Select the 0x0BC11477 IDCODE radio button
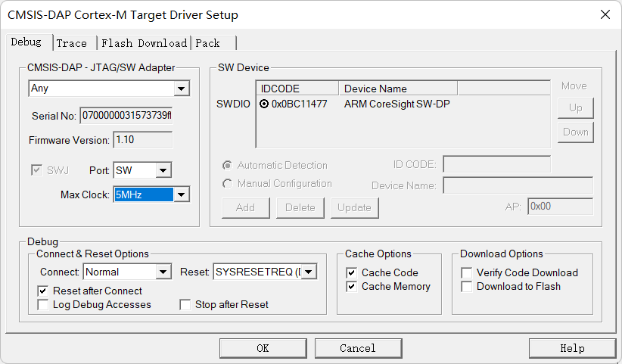 coord(264,104)
